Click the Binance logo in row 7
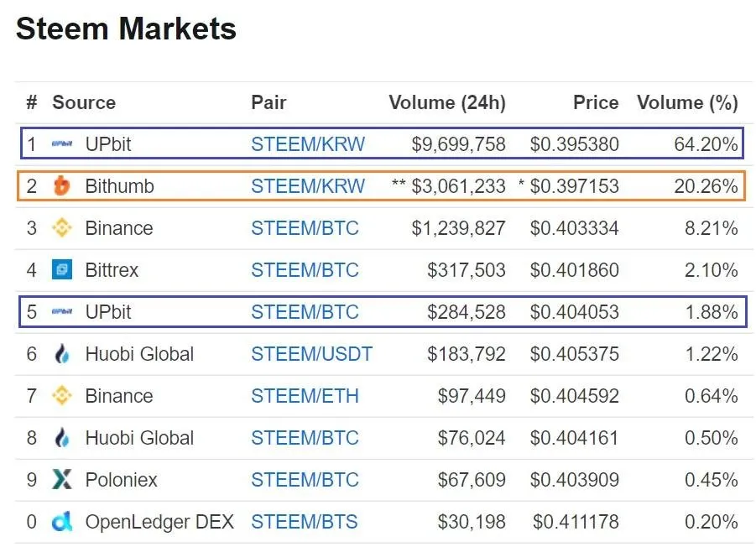 (x=62, y=396)
